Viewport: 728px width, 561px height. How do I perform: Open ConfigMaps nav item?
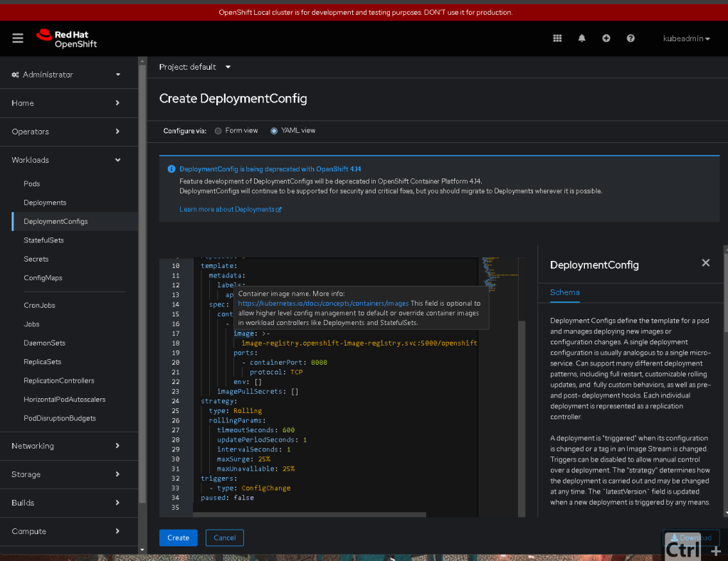[43, 278]
